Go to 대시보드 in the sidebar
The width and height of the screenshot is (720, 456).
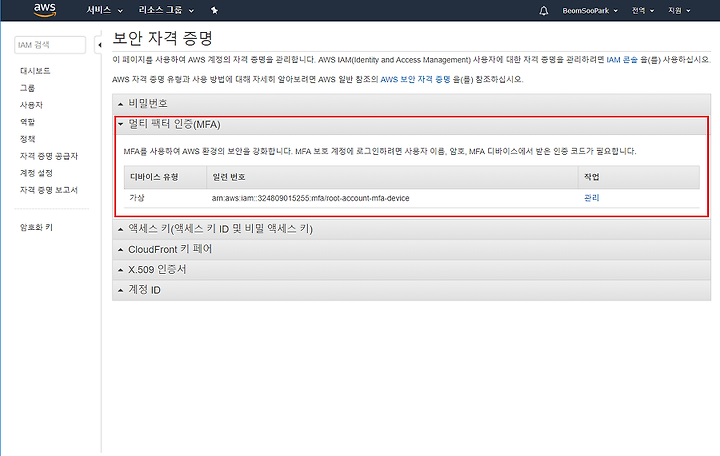tap(35, 71)
